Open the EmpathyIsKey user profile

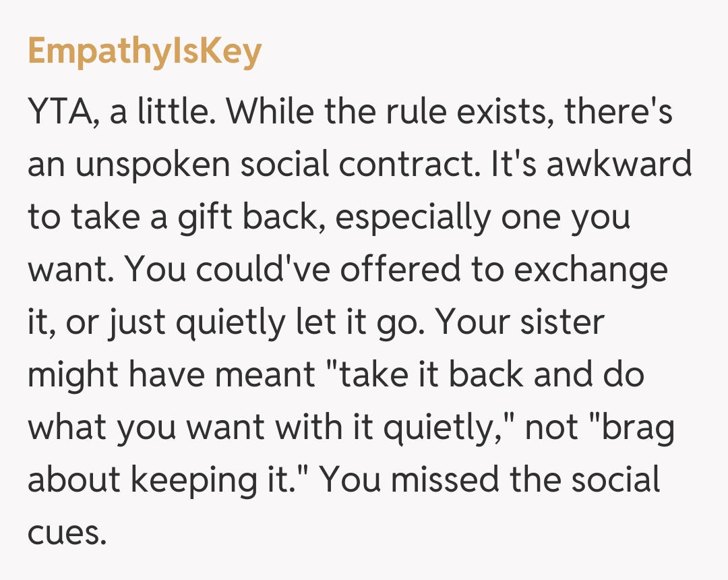point(144,51)
